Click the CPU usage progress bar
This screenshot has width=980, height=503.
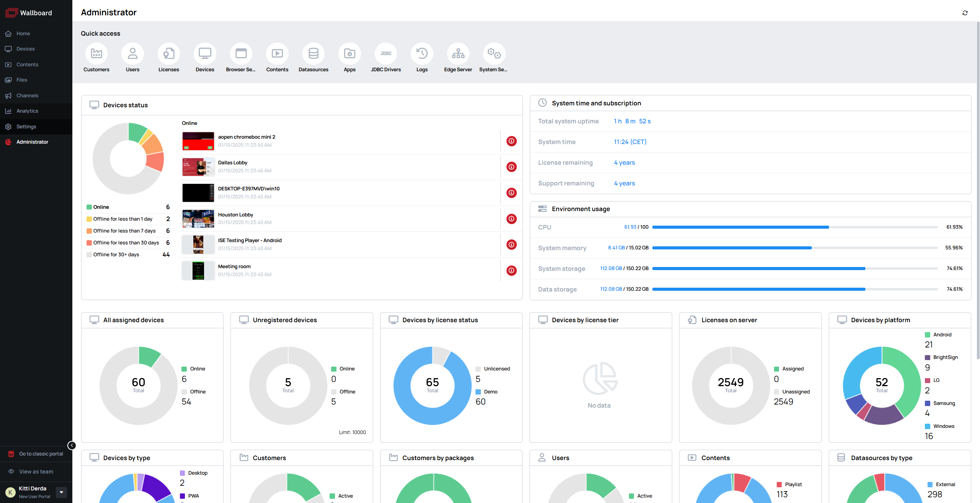point(794,228)
